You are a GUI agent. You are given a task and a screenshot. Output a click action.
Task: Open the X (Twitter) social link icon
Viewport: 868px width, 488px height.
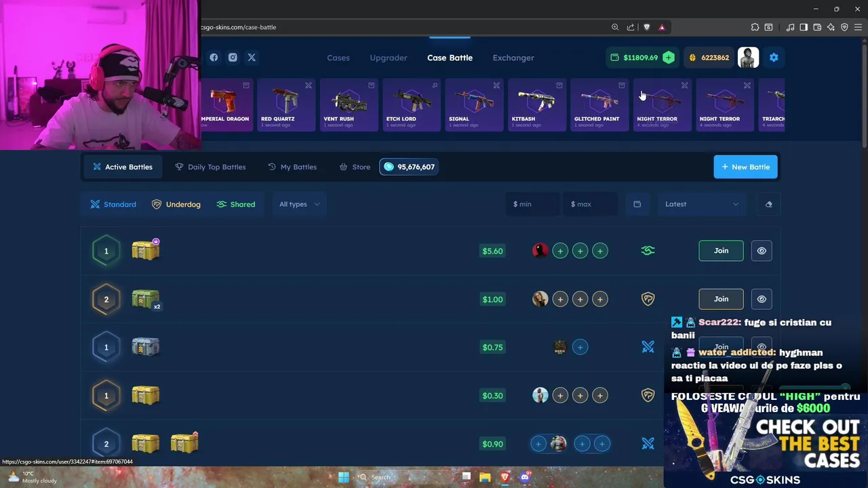click(252, 58)
